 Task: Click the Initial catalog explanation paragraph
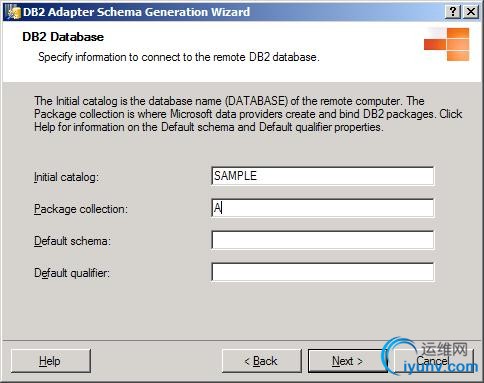point(248,114)
